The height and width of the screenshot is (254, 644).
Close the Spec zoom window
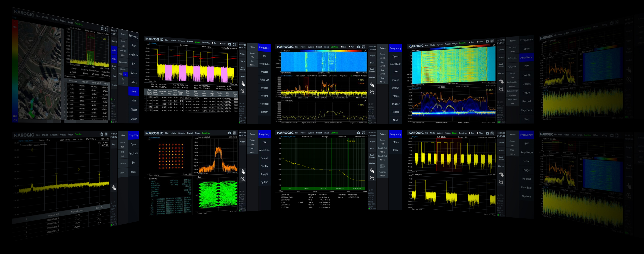365,101
